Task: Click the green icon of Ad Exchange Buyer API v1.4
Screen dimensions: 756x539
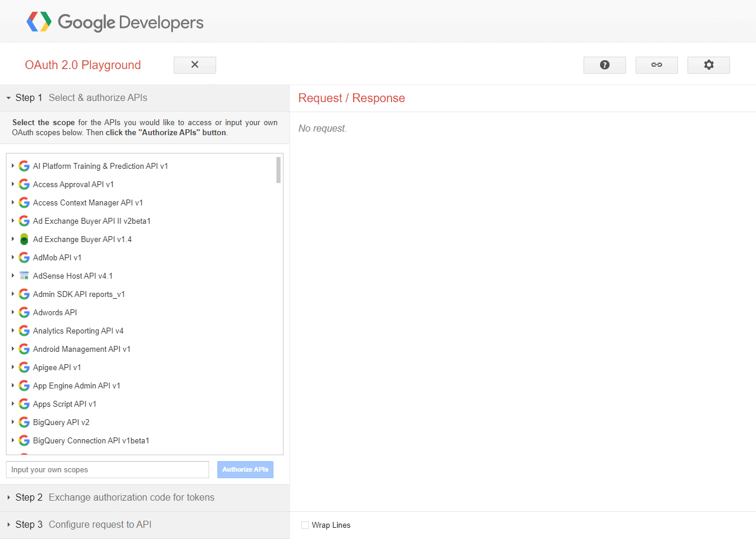Action: pos(24,239)
